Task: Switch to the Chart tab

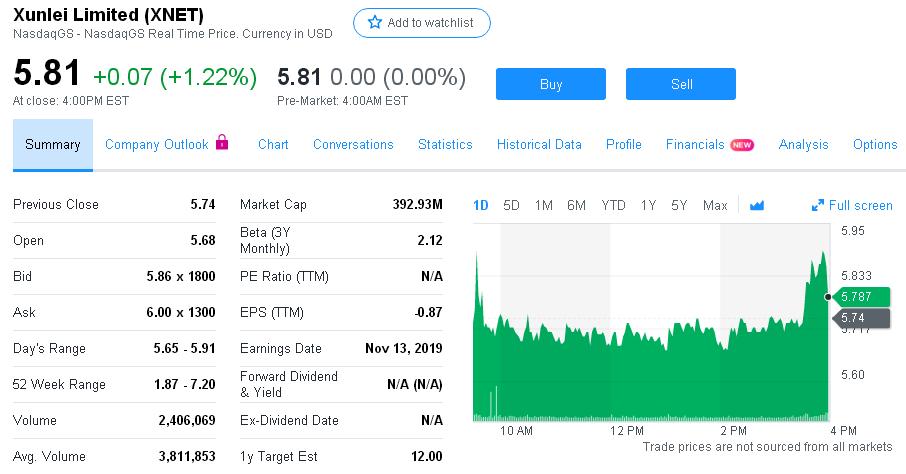Action: click(273, 145)
